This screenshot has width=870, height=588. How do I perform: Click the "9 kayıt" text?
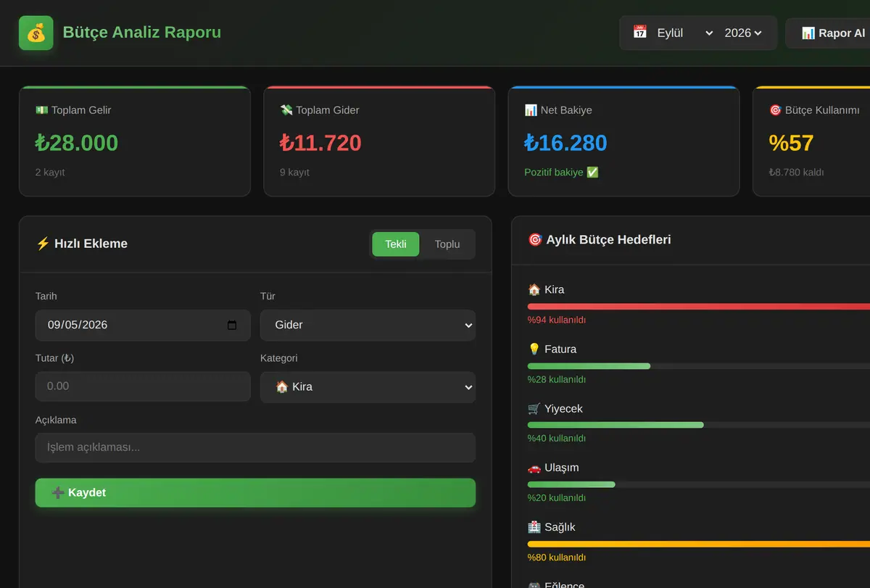(x=294, y=173)
